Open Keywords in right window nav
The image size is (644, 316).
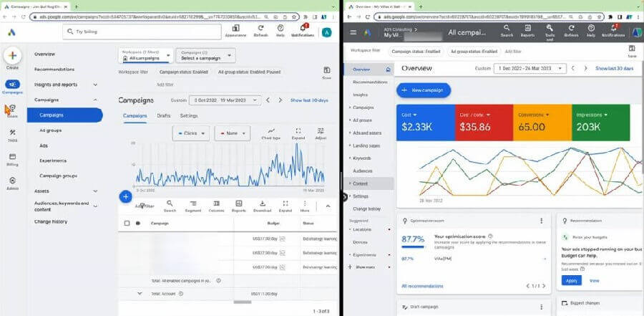(x=362, y=158)
